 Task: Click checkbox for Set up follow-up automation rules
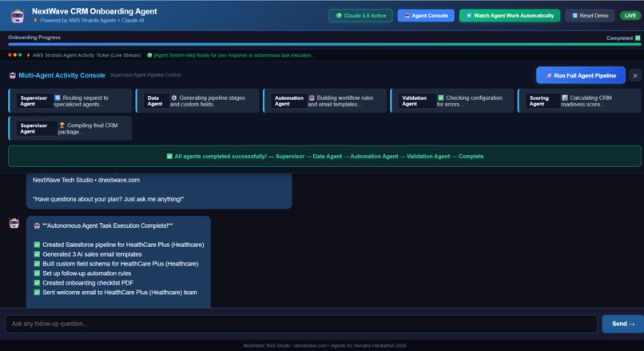[x=37, y=273]
